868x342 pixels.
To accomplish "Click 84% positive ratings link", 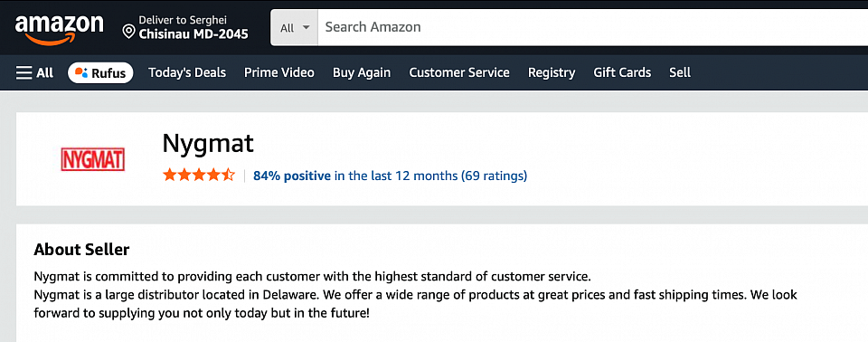I will coord(292,176).
